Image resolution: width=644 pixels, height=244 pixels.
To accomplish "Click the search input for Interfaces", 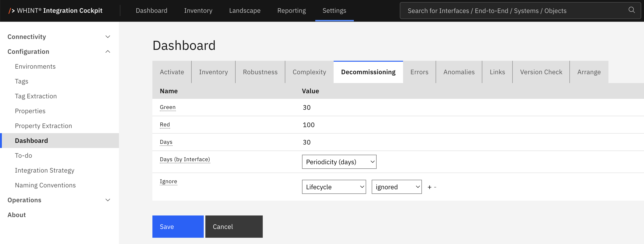I will pos(513,11).
